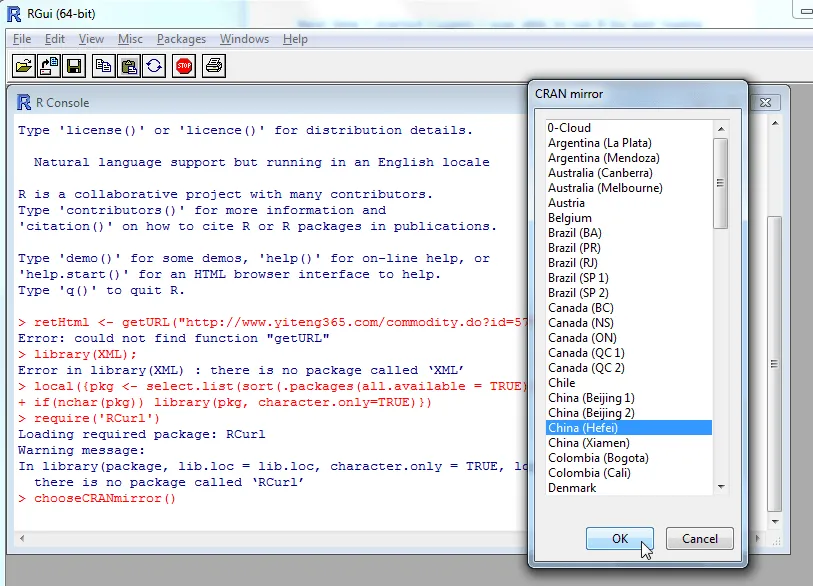Click the Open script toolbar icon

pos(23,66)
